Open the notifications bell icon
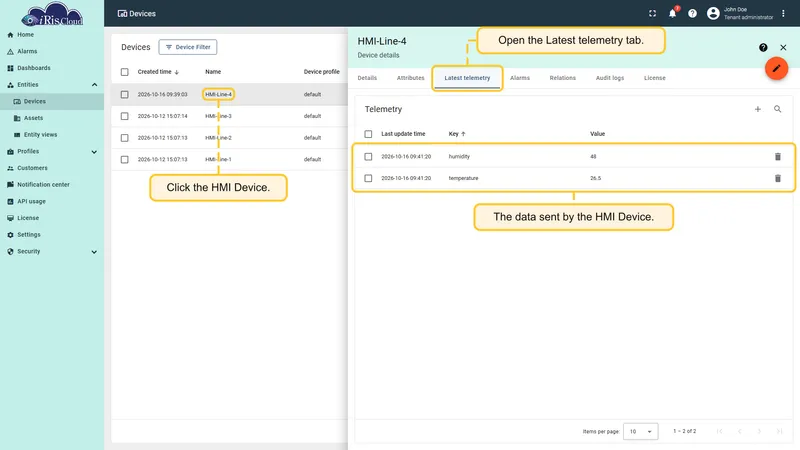Viewport: 800px width, 450px height. [x=672, y=14]
